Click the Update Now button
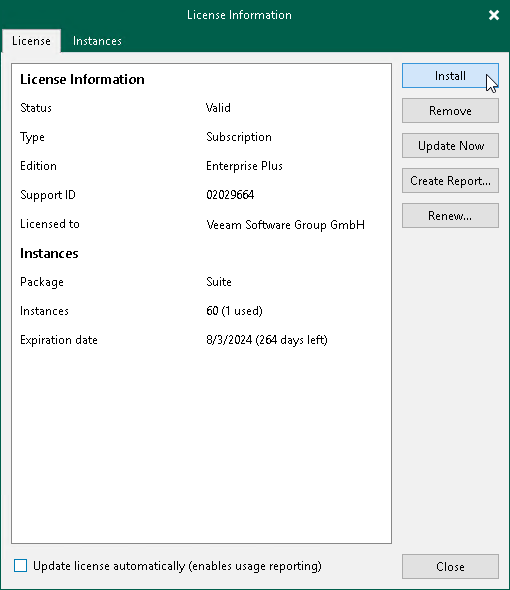The image size is (510, 590). (450, 146)
